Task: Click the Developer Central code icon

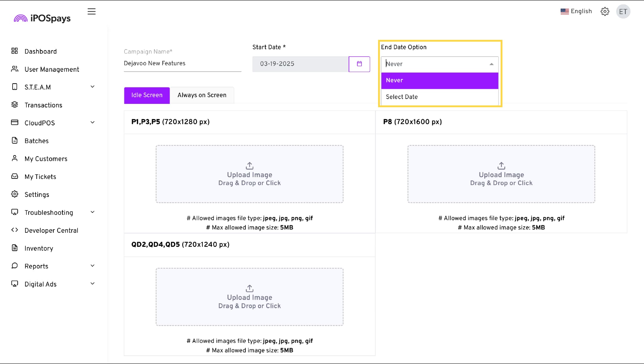Action: [15, 230]
